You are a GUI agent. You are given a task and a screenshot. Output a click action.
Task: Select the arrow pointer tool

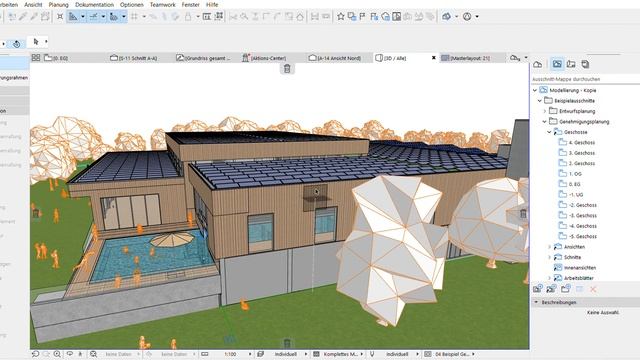(36, 42)
